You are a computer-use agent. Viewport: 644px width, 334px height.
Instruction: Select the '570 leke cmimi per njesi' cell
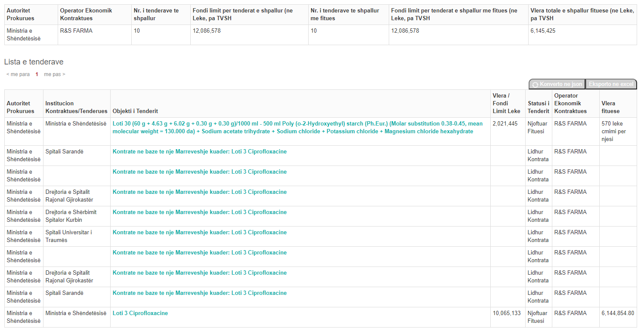(x=613, y=131)
